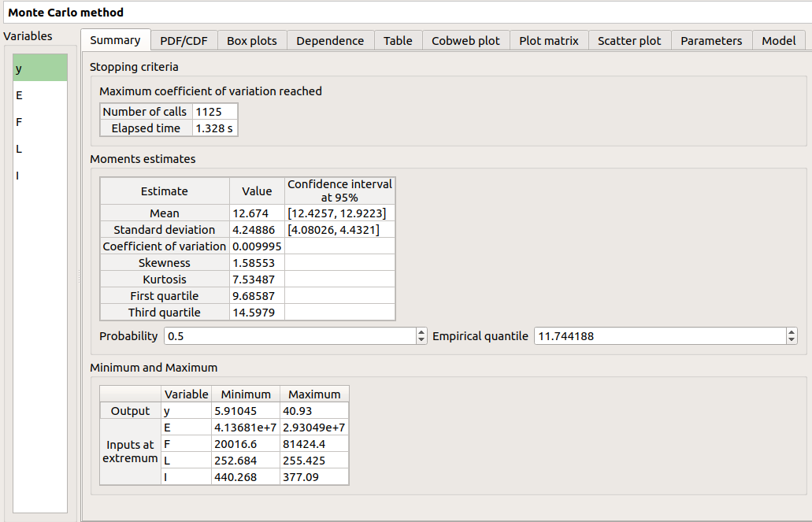Viewport: 812px width, 522px height.
Task: Switch to the Plot matrix tab
Action: click(548, 40)
